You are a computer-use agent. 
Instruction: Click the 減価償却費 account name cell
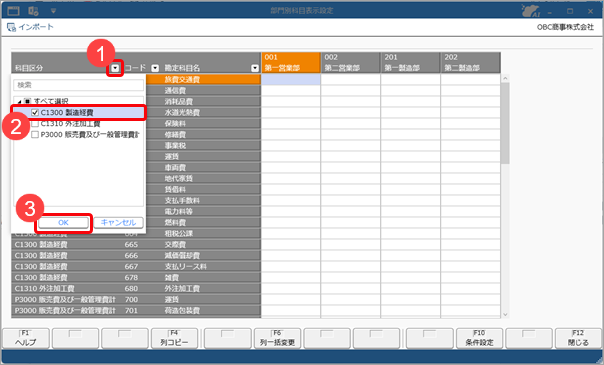(x=211, y=256)
